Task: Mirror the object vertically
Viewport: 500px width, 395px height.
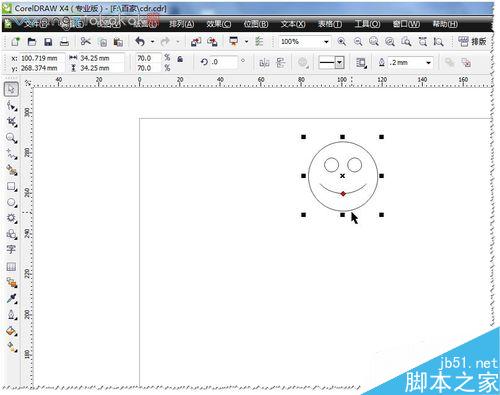Action: 281,62
